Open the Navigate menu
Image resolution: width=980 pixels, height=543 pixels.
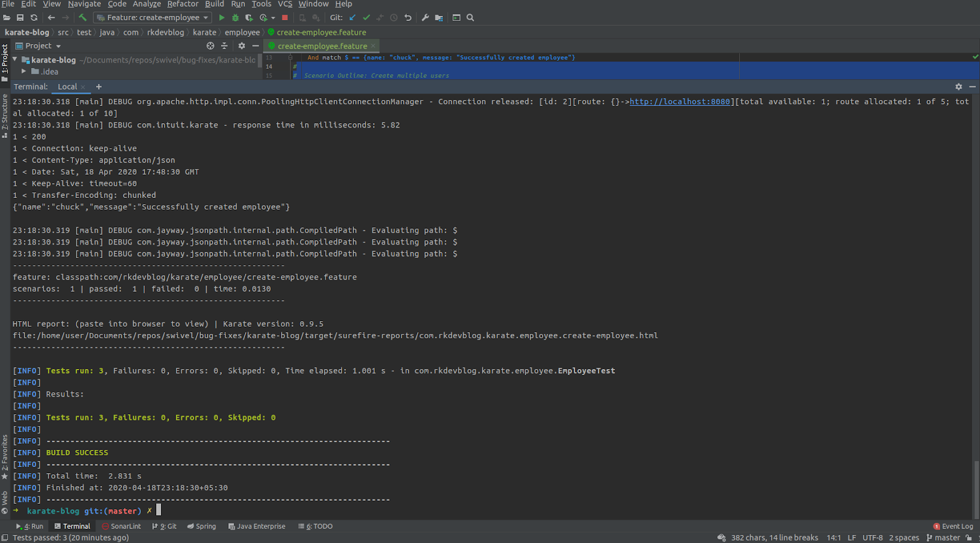point(85,4)
